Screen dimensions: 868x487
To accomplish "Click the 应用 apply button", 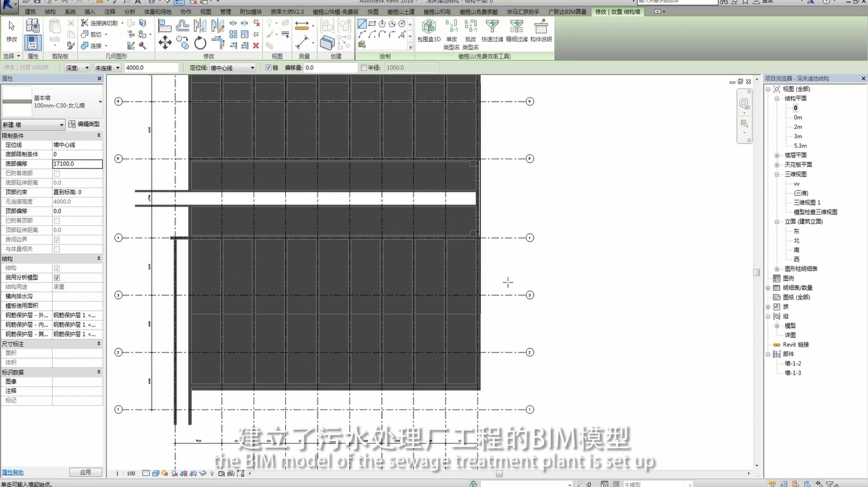I will click(x=85, y=472).
